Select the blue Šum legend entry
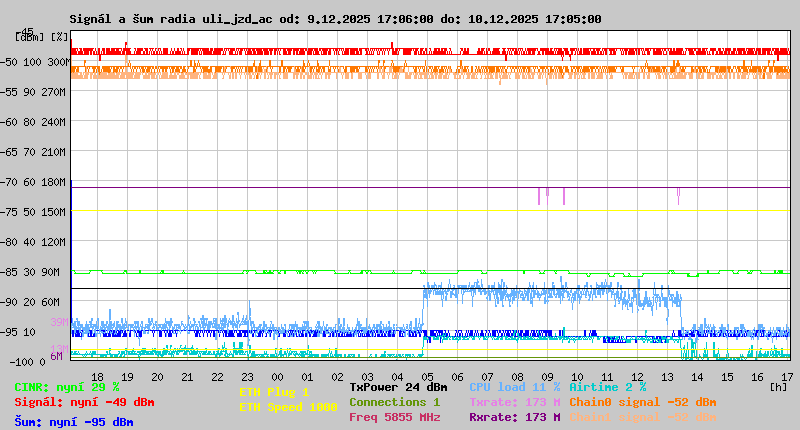800x430 pixels. (x=74, y=421)
